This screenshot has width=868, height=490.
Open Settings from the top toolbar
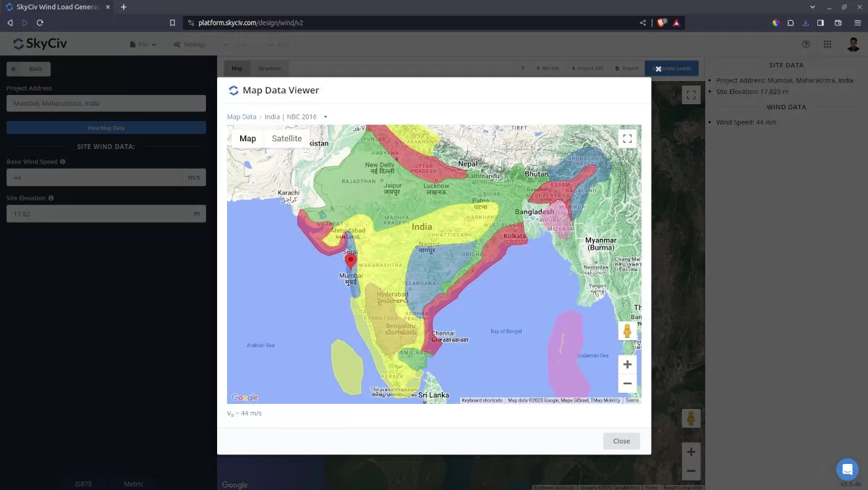190,44
